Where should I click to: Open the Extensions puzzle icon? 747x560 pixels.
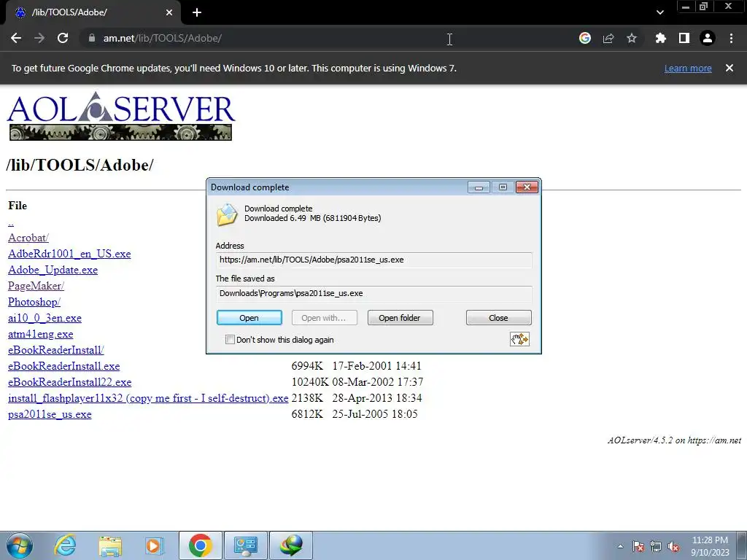tap(661, 38)
